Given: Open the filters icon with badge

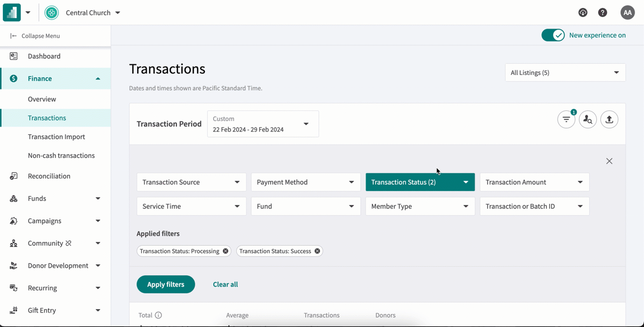Looking at the screenshot, I should click(x=566, y=119).
